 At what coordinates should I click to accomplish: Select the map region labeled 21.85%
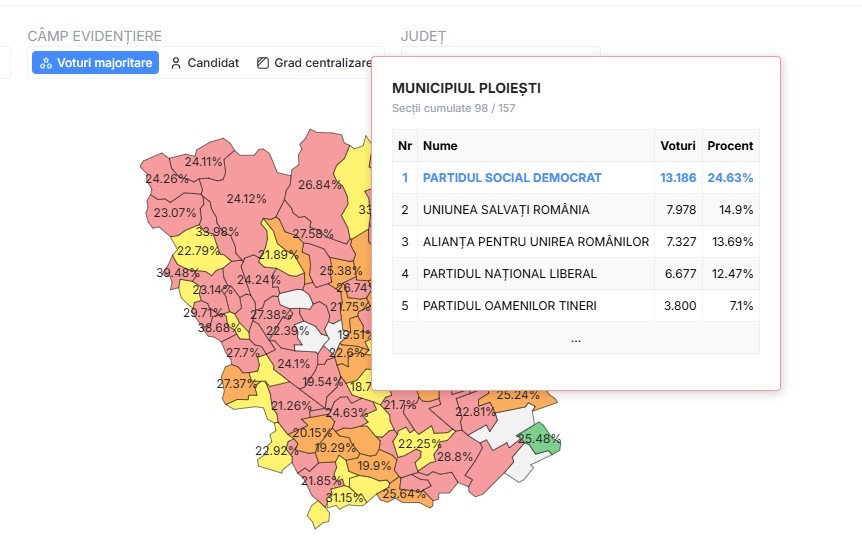[319, 480]
